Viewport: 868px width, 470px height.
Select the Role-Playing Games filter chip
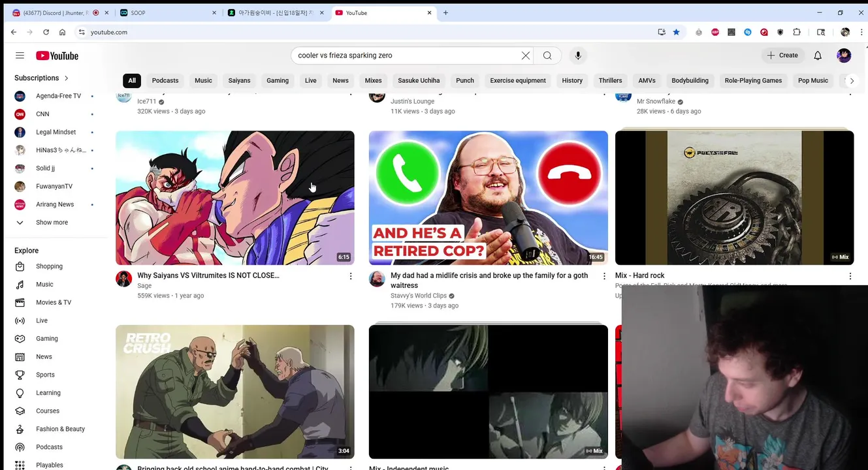coord(753,81)
